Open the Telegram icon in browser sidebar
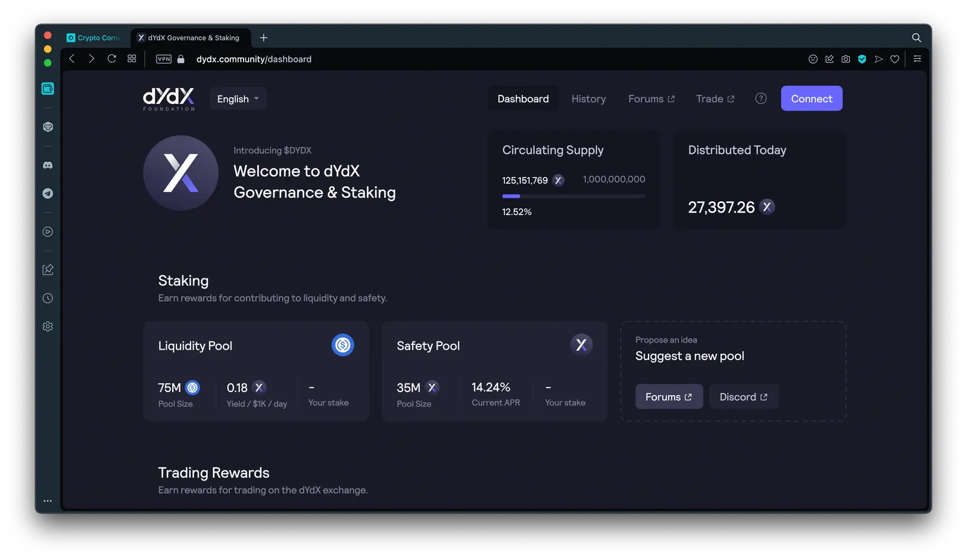Image resolution: width=967 pixels, height=560 pixels. click(x=48, y=193)
